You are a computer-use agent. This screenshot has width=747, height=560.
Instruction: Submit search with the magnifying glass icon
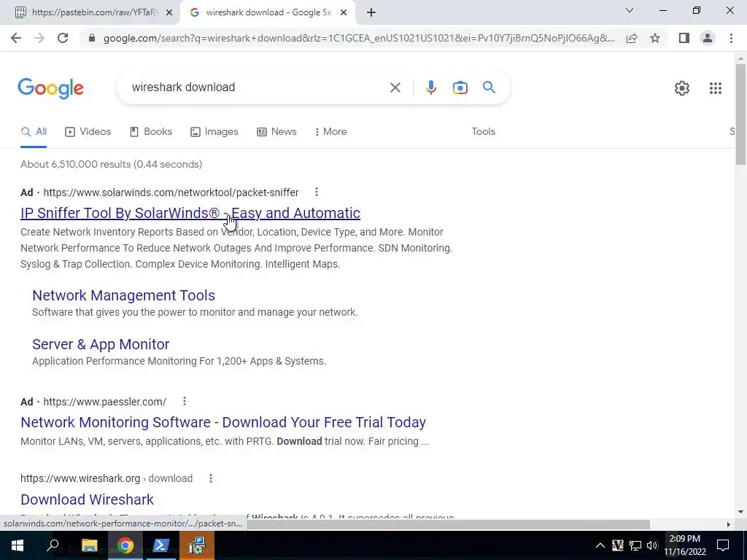489,87
